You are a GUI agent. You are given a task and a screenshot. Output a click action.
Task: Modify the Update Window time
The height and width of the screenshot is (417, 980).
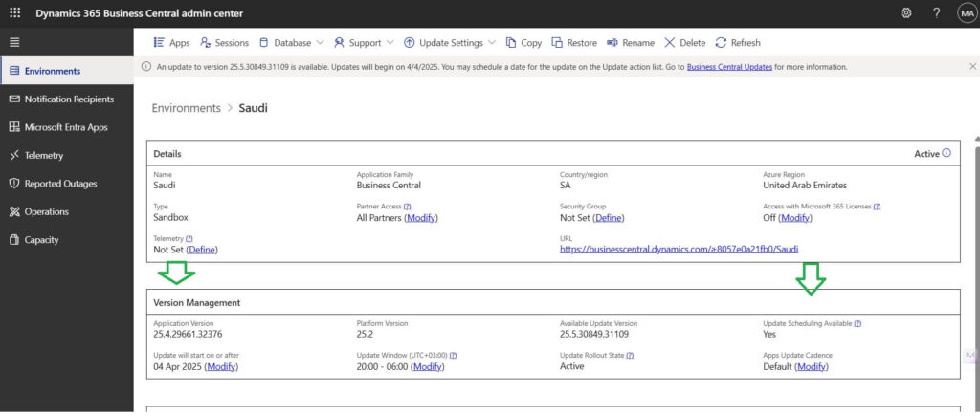[428, 367]
